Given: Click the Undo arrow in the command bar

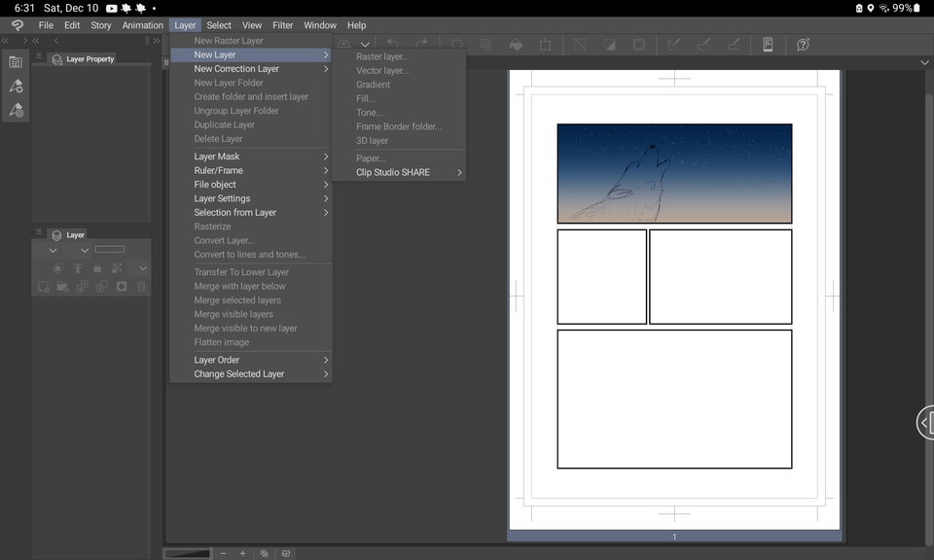Looking at the screenshot, I should pyautogui.click(x=392, y=44).
